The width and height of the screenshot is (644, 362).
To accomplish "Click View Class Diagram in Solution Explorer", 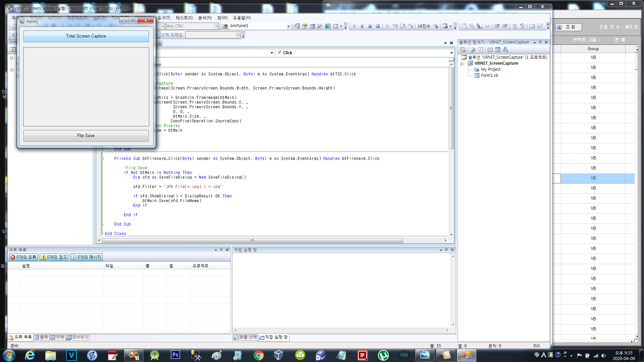I will click(505, 50).
